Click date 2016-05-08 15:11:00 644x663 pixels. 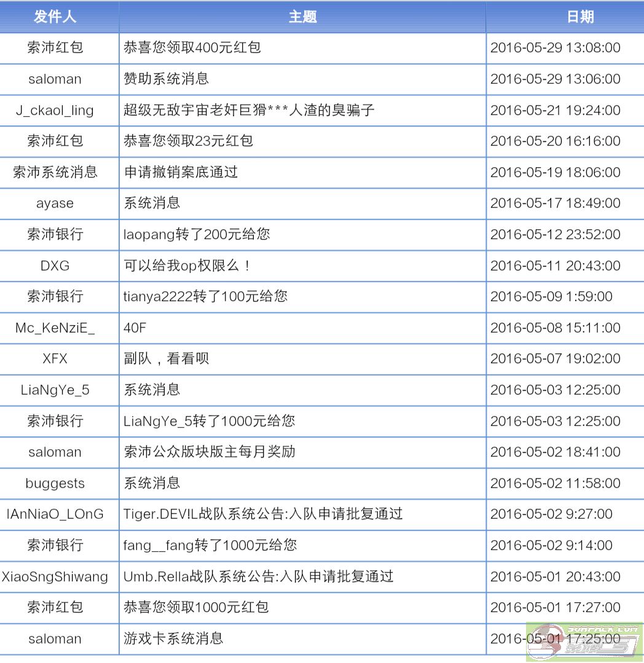click(556, 328)
